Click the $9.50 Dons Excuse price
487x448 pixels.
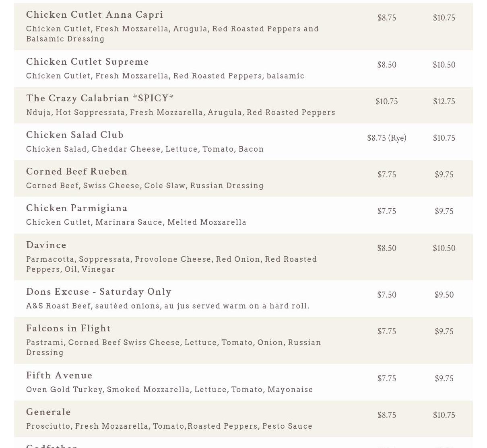point(444,295)
